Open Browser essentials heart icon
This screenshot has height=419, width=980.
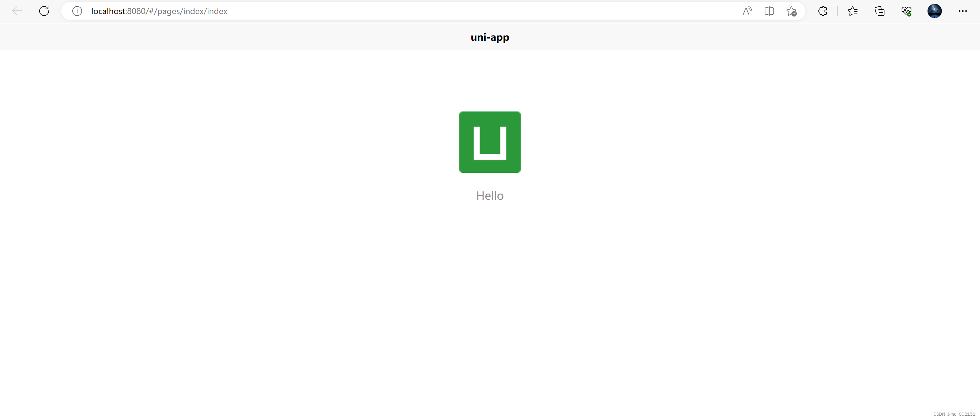pyautogui.click(x=907, y=11)
